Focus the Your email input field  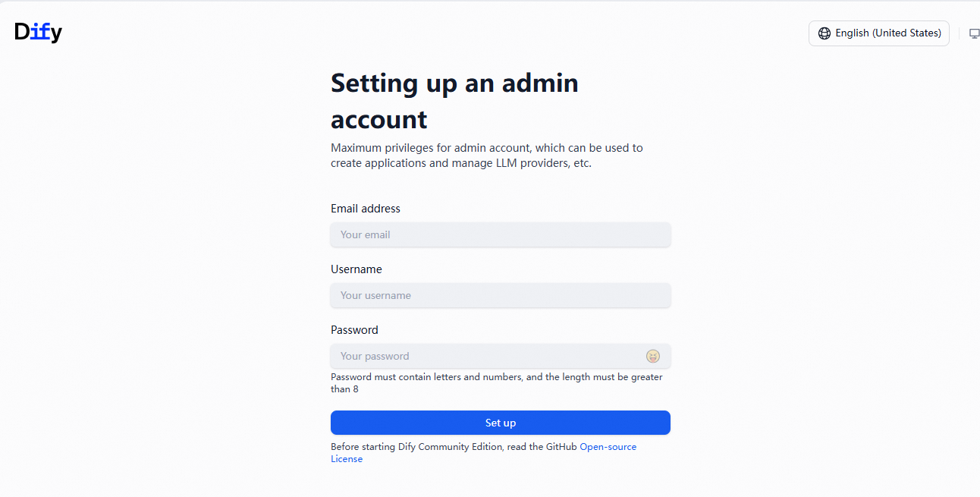500,234
